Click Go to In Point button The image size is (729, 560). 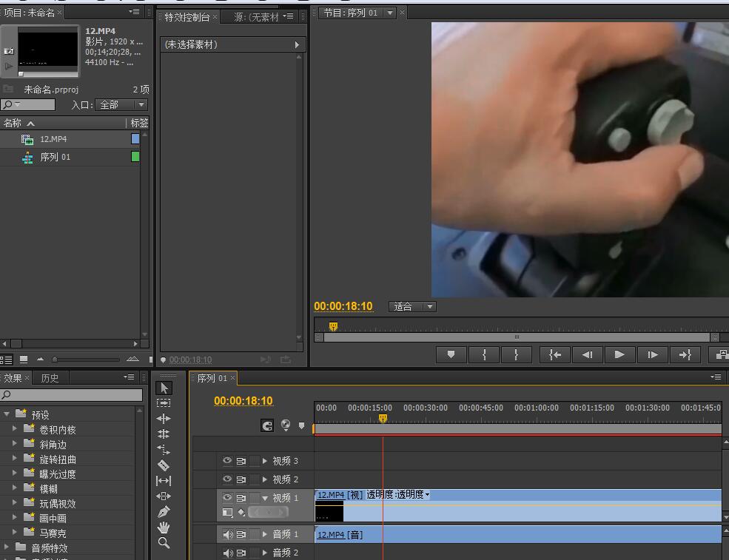(x=554, y=354)
